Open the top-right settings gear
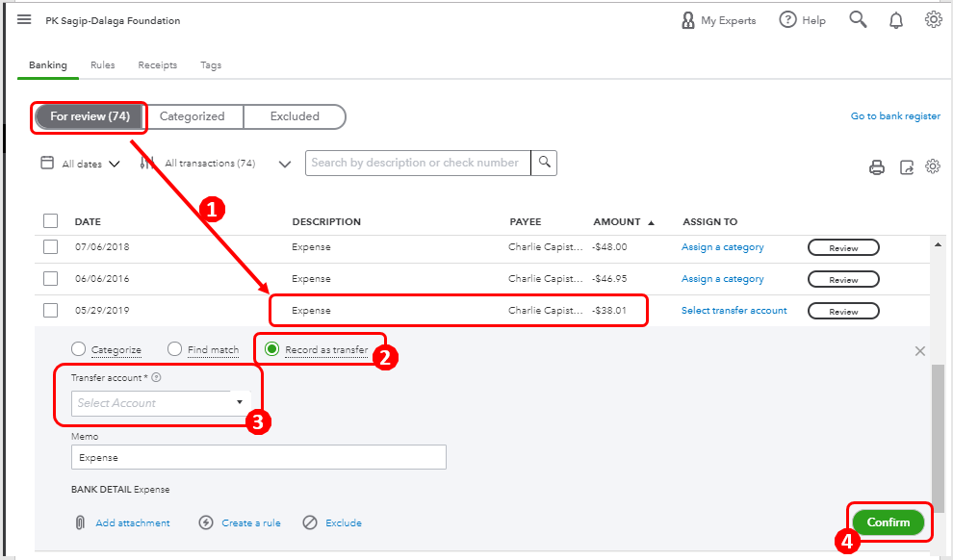This screenshot has width=953, height=560. click(x=933, y=20)
